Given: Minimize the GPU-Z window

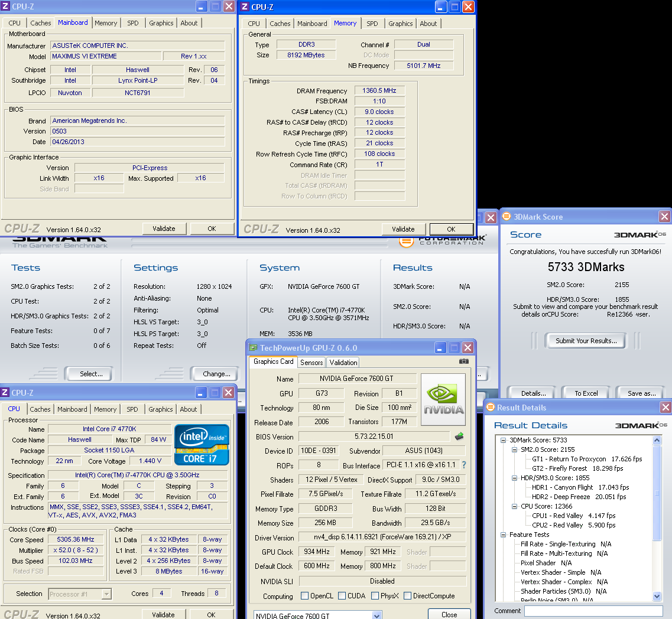Looking at the screenshot, I should pos(440,347).
